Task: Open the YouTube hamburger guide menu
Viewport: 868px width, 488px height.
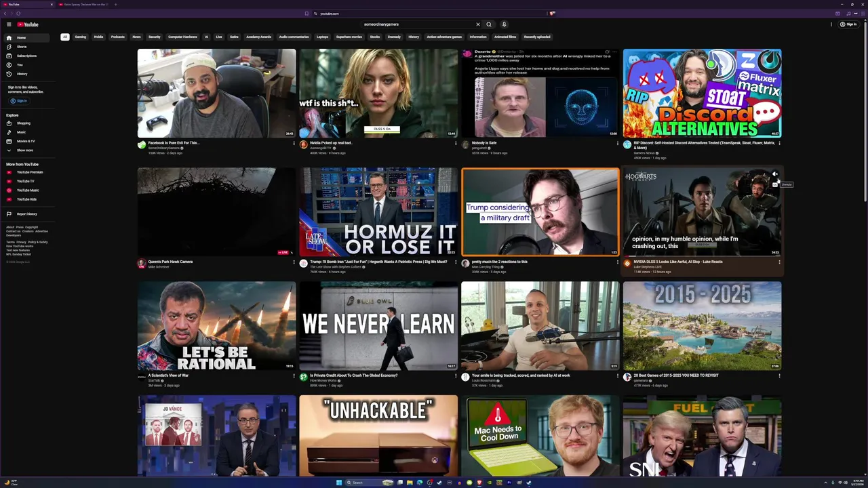Action: 9,24
